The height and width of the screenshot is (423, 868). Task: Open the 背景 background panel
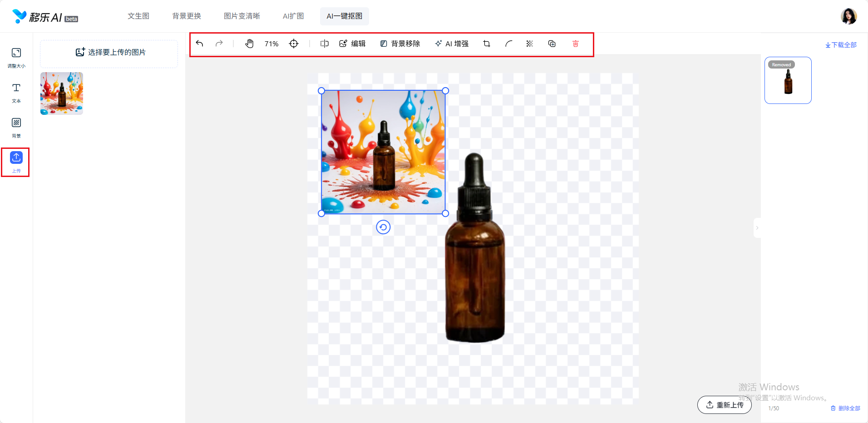point(16,128)
